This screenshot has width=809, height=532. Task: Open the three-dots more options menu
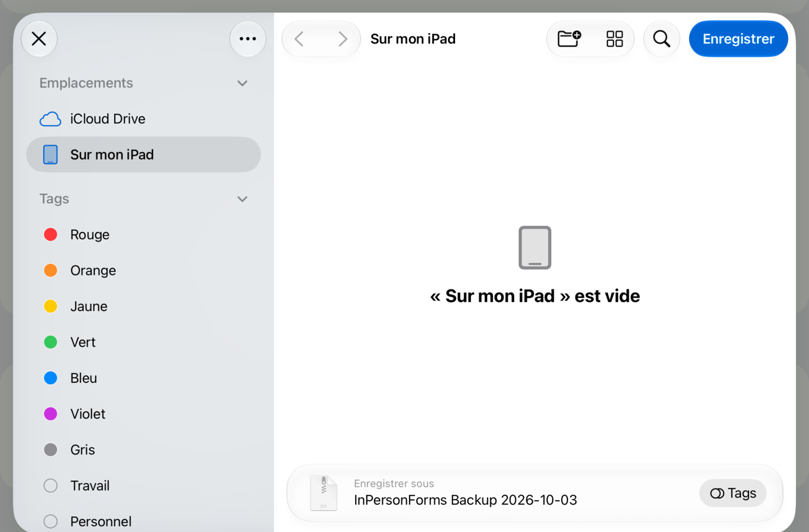[248, 39]
